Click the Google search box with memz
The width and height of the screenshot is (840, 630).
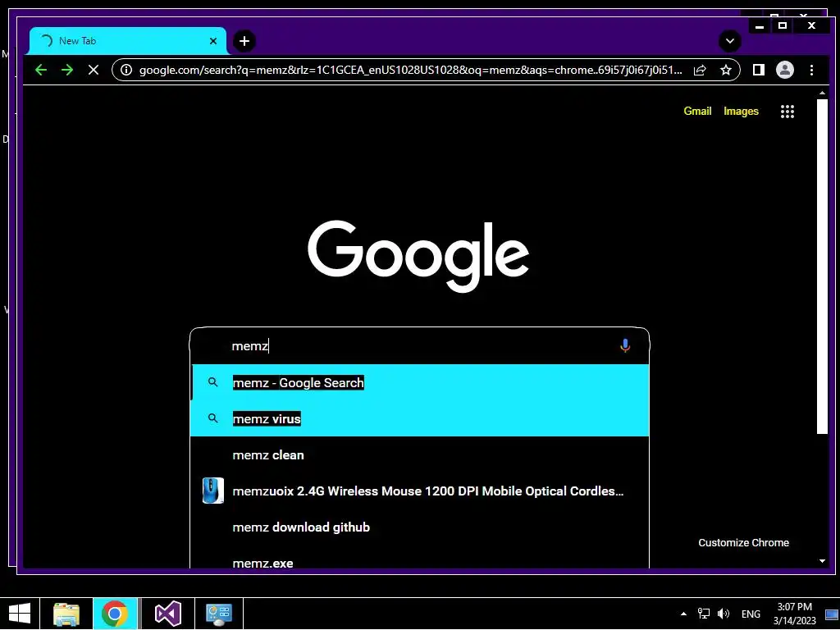(419, 346)
